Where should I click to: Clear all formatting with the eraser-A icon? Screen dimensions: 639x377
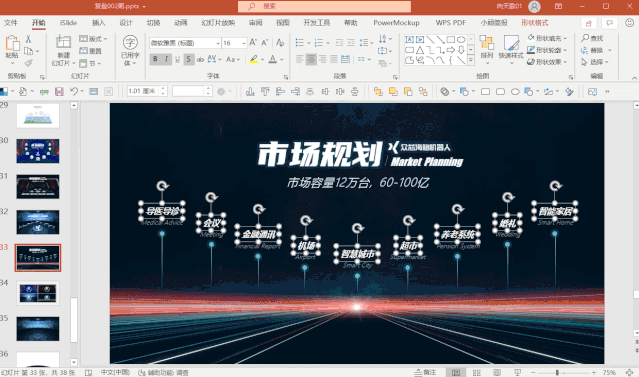(x=280, y=42)
